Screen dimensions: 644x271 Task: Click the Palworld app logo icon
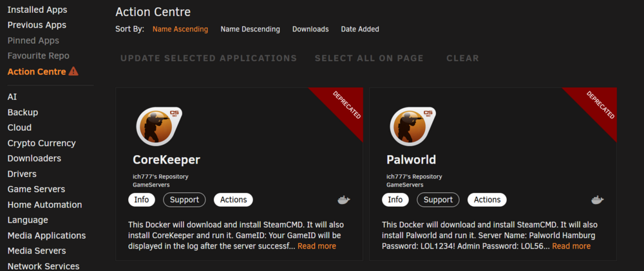coord(412,126)
